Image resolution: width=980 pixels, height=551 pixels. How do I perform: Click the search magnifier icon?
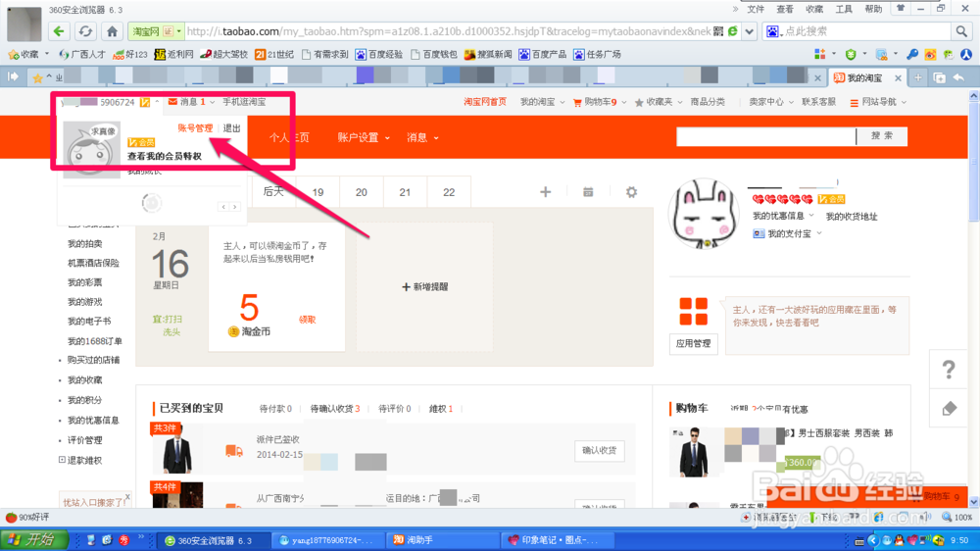[961, 31]
